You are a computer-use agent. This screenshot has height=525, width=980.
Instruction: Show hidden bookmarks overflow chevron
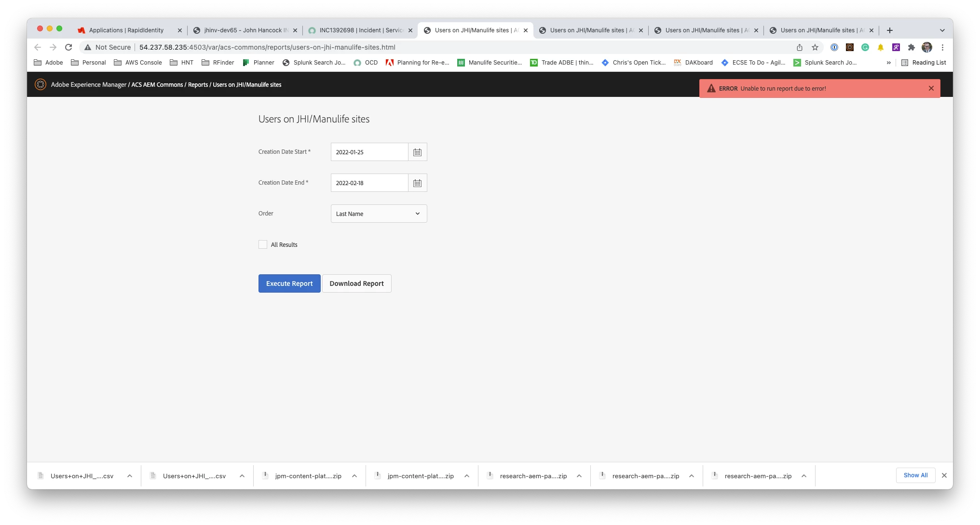(x=888, y=63)
